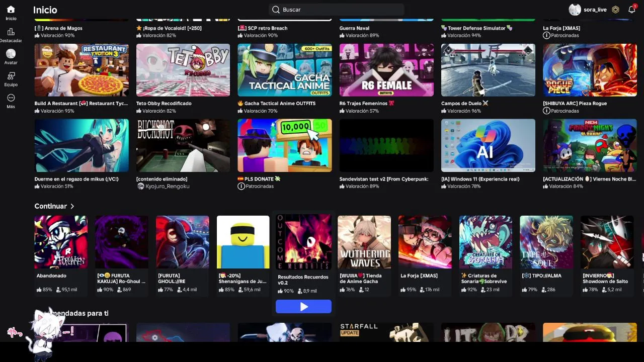Screen dimensions: 644x362
Task: Open the notifications bell icon
Action: [x=632, y=10]
